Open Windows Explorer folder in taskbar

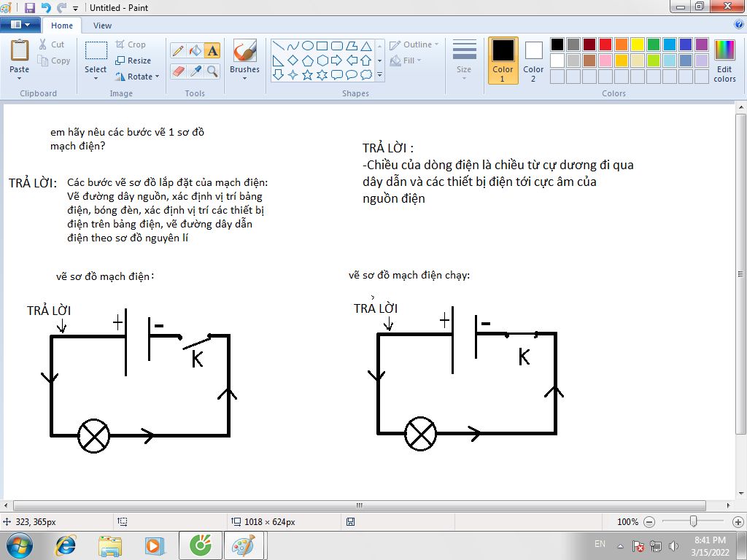click(110, 545)
